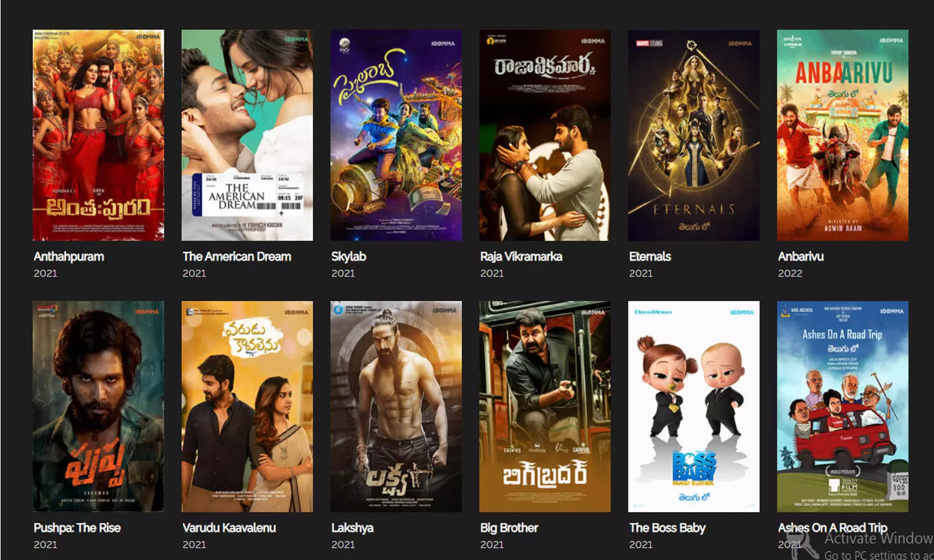Screen dimensions: 934x560
Task: Open the Anthahpuram movie poster
Action: click(98, 135)
